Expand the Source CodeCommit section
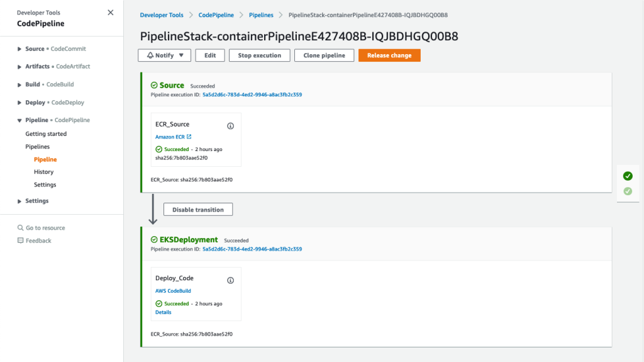The height and width of the screenshot is (362, 644). 19,49
